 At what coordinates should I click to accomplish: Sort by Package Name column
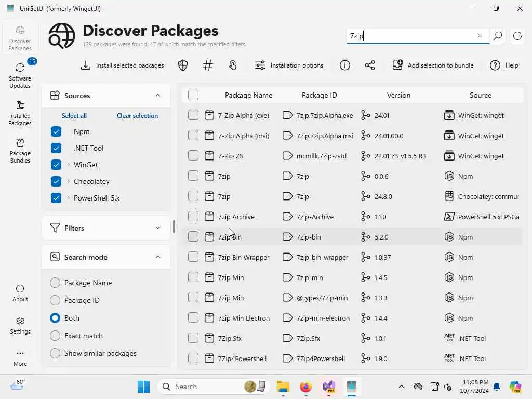(x=248, y=96)
